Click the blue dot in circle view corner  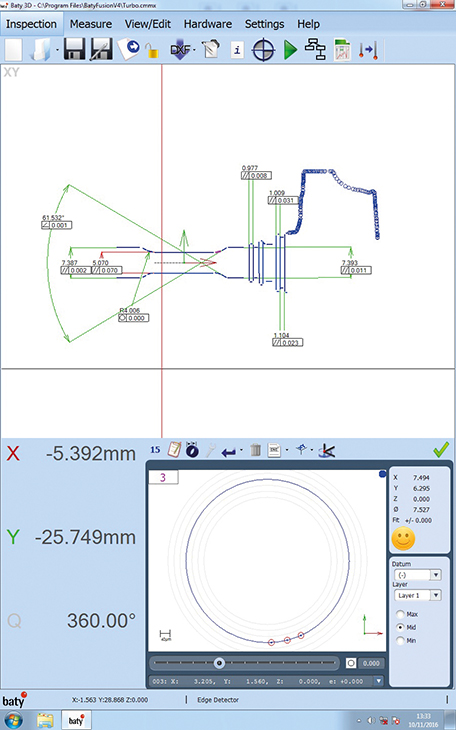(382, 474)
